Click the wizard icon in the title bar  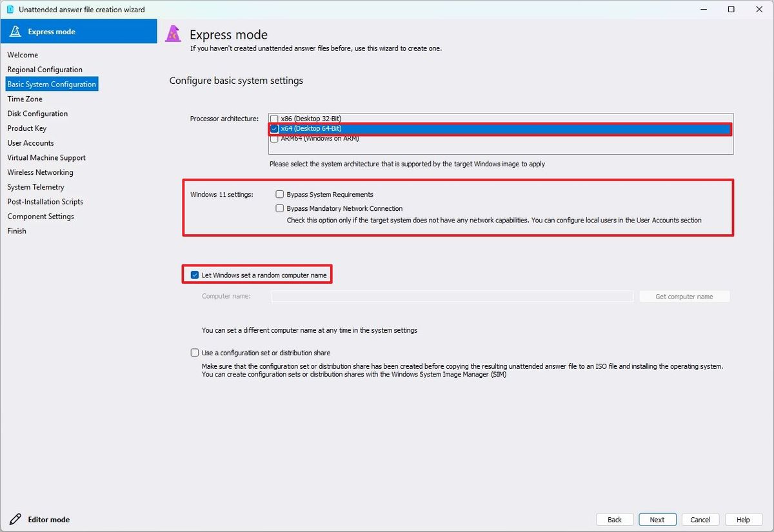(x=8, y=9)
